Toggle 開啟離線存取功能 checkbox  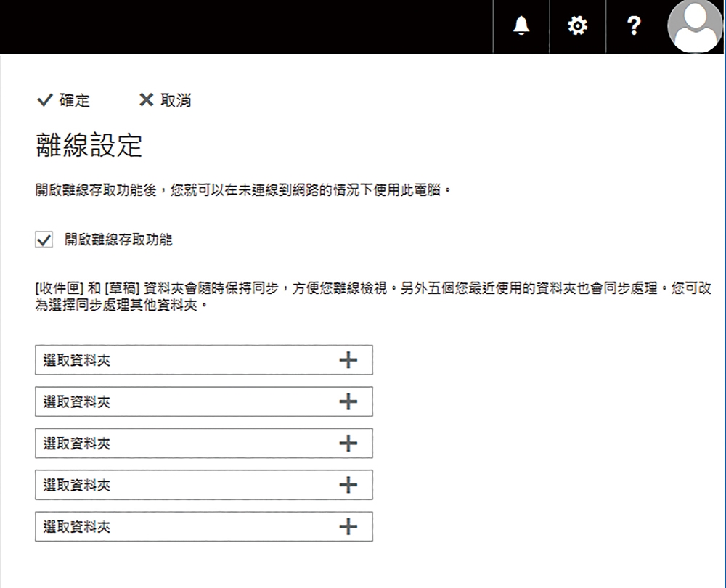(x=44, y=240)
